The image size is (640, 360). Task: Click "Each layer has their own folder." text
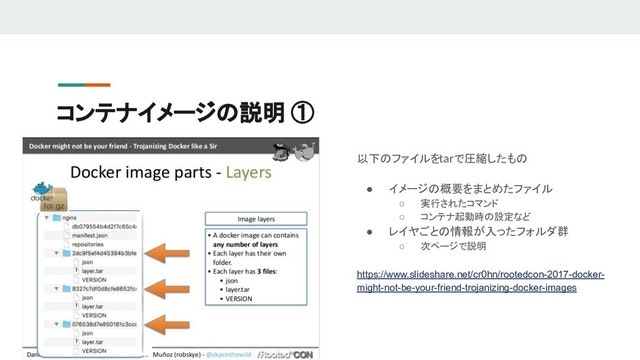249,258
